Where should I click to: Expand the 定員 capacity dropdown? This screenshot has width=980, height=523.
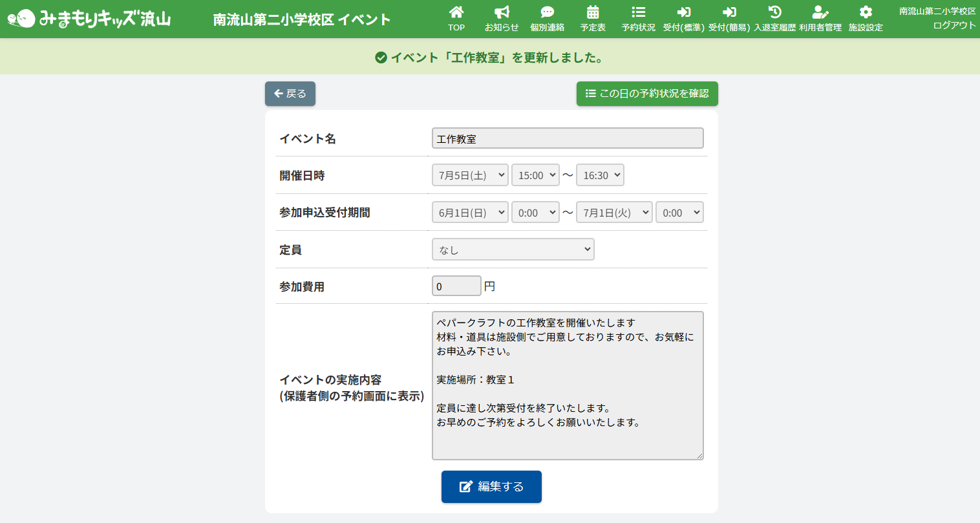pos(513,250)
